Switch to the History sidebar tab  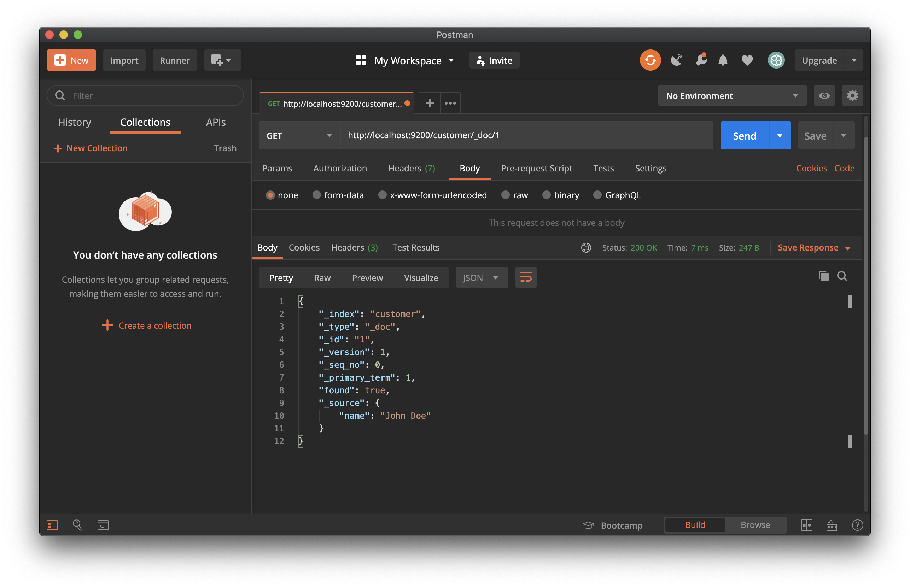[x=75, y=122]
